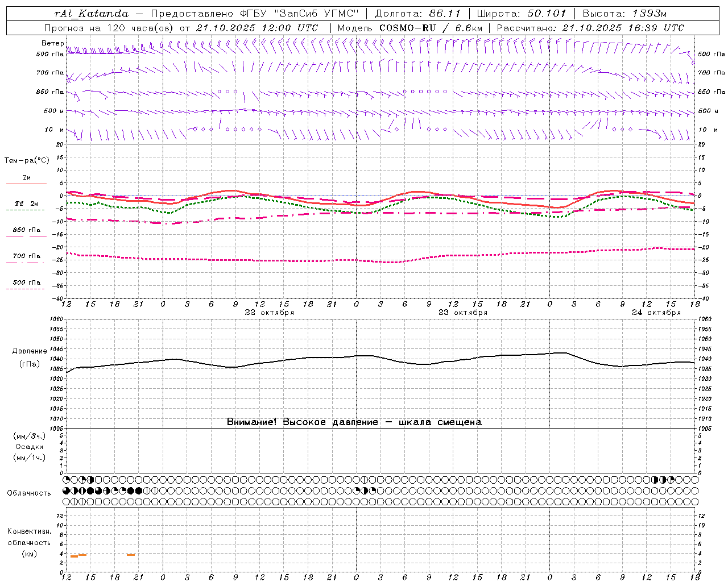Image resolution: width=728 pixels, height=582 pixels.
Task: Click the Ветер panel label
Action: (52, 43)
